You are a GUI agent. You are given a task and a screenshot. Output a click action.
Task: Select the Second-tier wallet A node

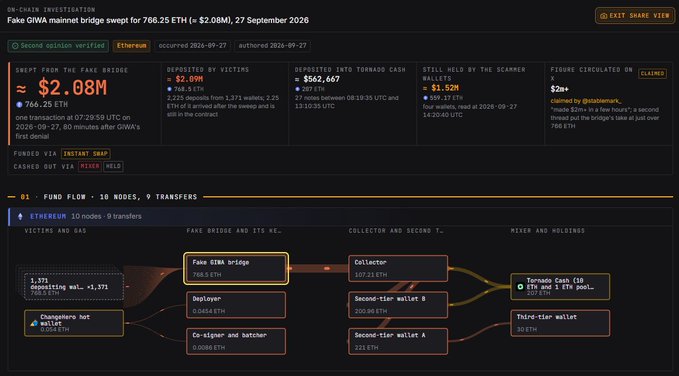(398, 341)
